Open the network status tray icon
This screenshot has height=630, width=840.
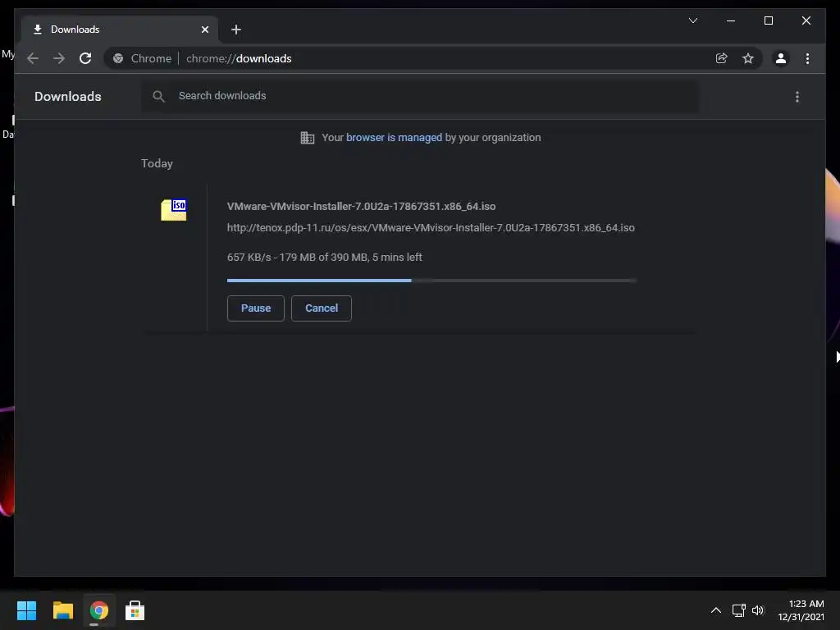[739, 610]
